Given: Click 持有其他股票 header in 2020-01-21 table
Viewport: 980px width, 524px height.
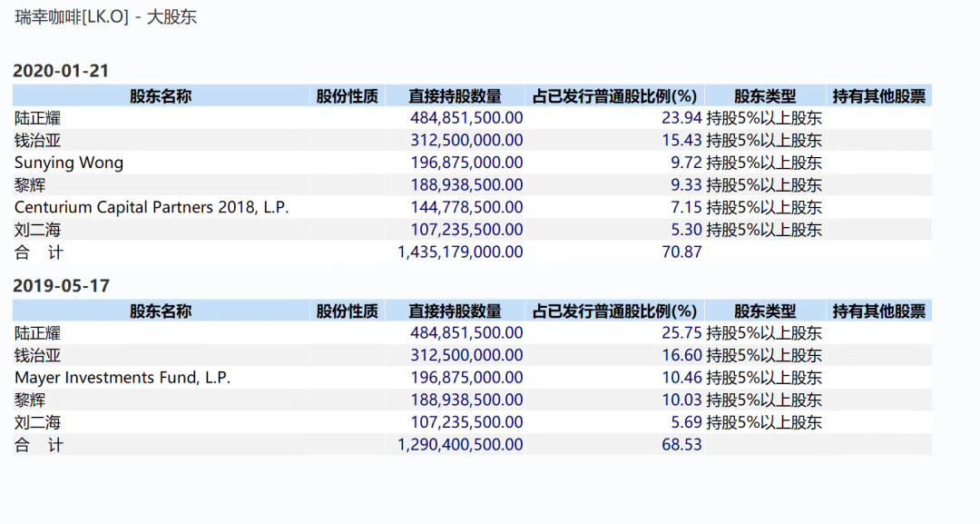Looking at the screenshot, I should [878, 96].
